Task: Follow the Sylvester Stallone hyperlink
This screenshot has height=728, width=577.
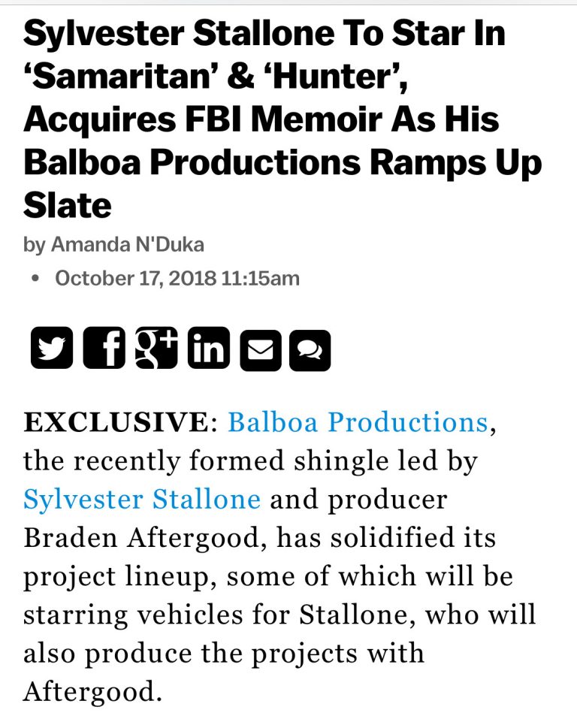Action: 142,500
